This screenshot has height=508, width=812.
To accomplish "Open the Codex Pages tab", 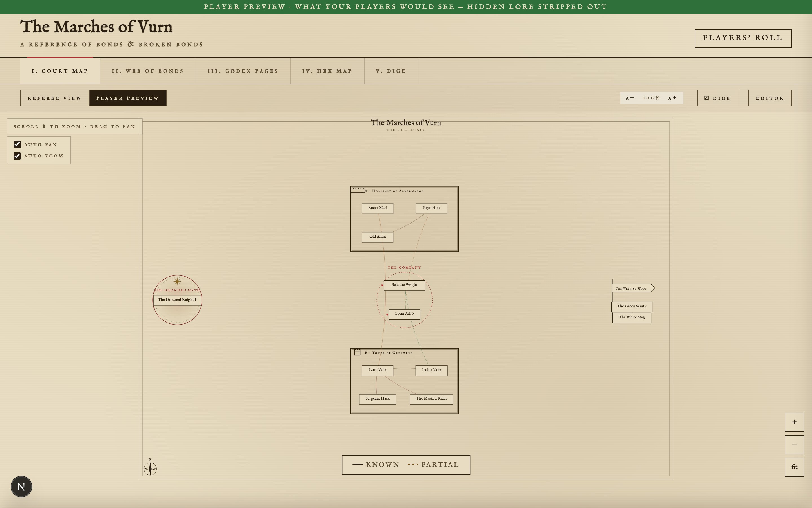I will pyautogui.click(x=243, y=71).
